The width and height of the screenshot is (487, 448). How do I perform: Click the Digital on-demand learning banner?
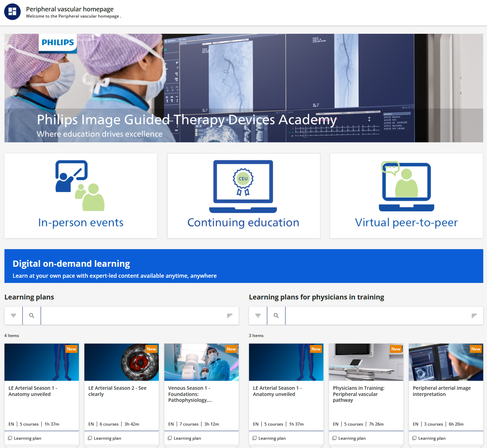pyautogui.click(x=243, y=266)
